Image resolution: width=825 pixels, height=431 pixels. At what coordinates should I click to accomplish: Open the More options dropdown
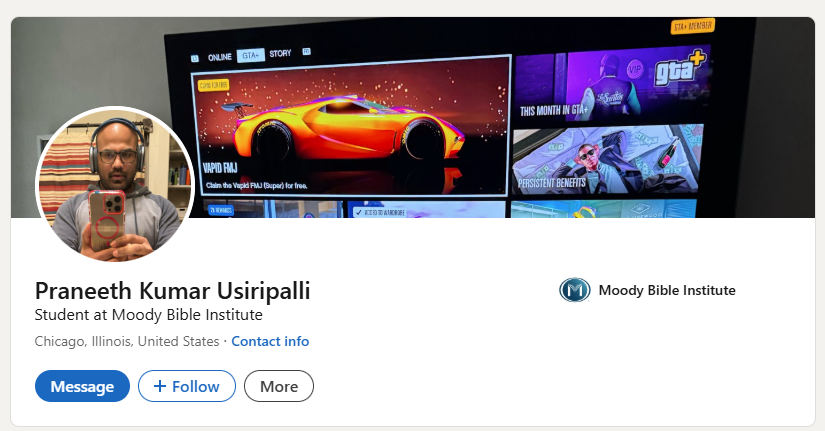coord(279,386)
